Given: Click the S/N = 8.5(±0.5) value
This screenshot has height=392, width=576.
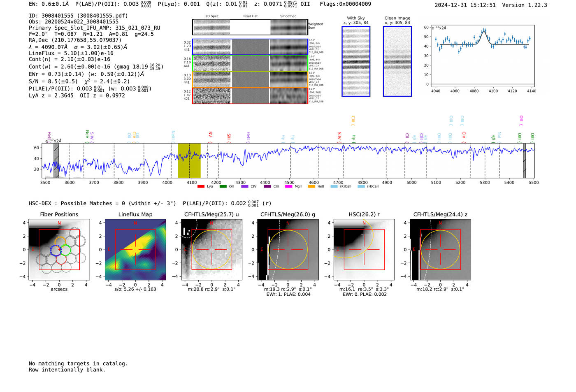Looking at the screenshot, I should (x=53, y=81).
